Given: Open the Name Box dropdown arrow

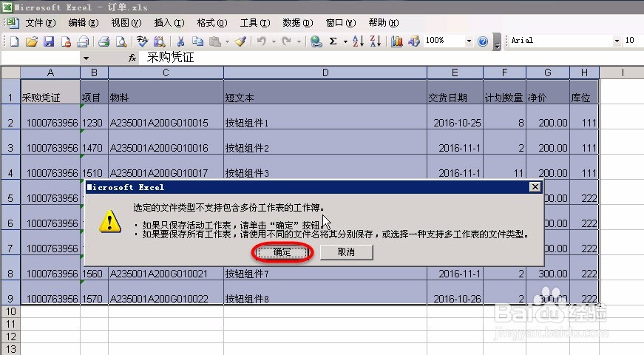Looking at the screenshot, I should tap(86, 58).
